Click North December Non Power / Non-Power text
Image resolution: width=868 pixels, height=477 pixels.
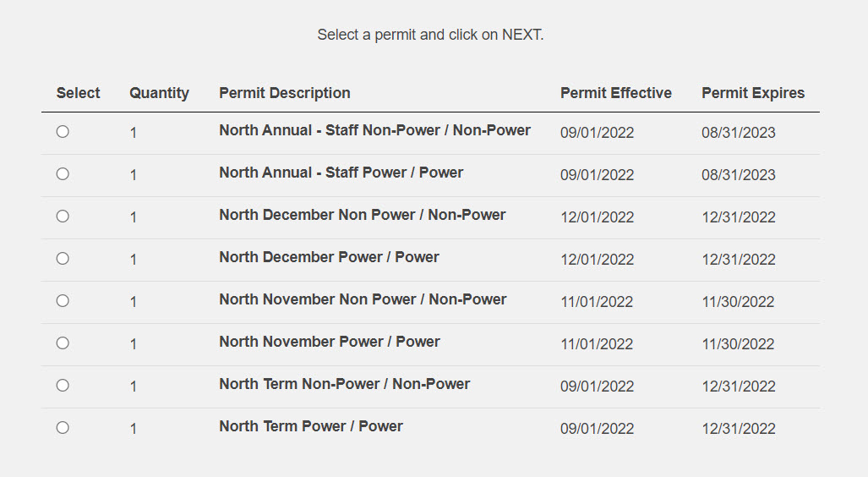tap(362, 215)
